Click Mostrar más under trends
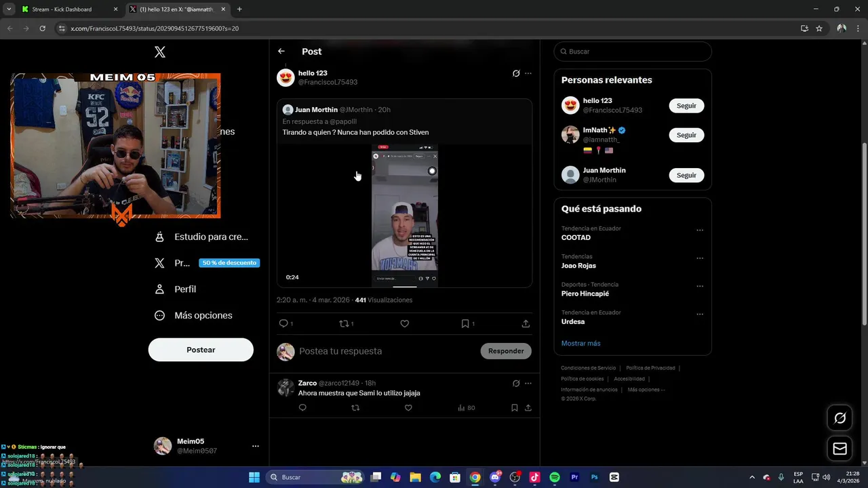The image size is (868, 488). point(580,344)
